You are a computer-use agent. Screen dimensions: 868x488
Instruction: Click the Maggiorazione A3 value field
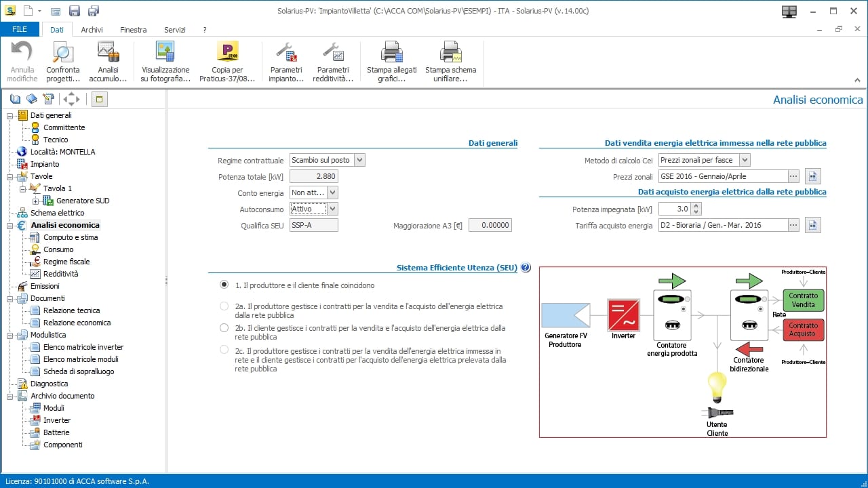coord(490,225)
